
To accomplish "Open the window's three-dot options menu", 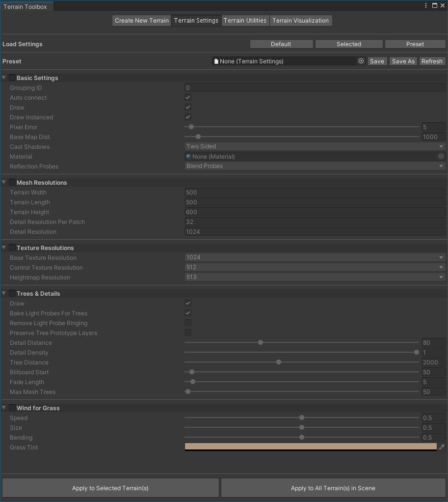I will point(426,6).
